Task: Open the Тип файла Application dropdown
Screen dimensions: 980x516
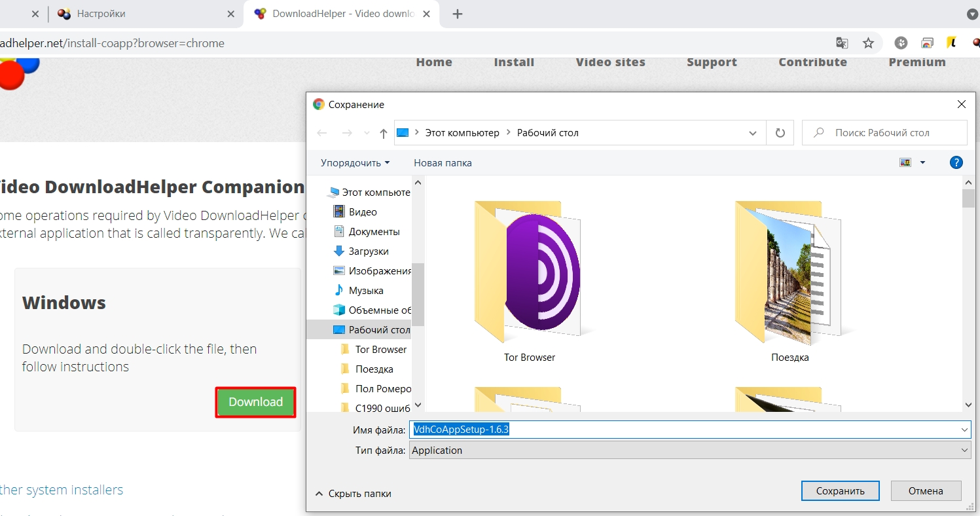Action: [x=690, y=450]
